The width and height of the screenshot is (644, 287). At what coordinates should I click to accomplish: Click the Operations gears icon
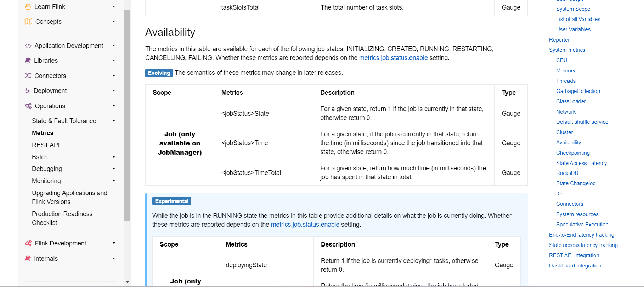[x=28, y=106]
